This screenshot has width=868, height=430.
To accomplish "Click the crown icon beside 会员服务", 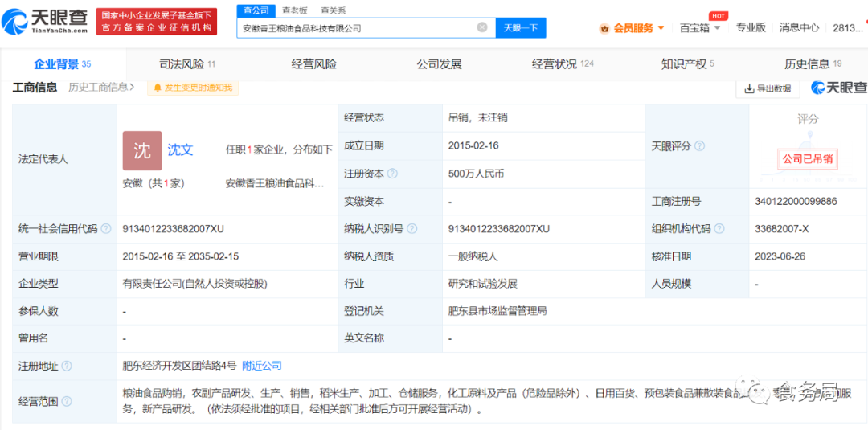I will pyautogui.click(x=604, y=28).
